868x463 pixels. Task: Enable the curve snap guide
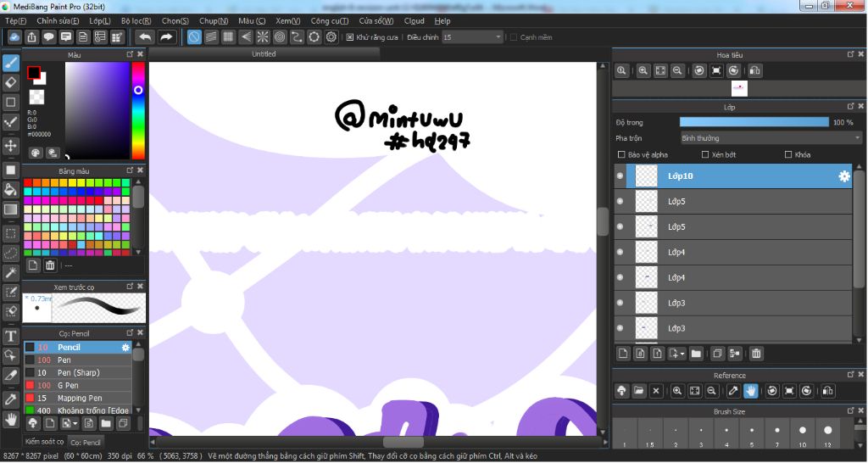coord(297,37)
